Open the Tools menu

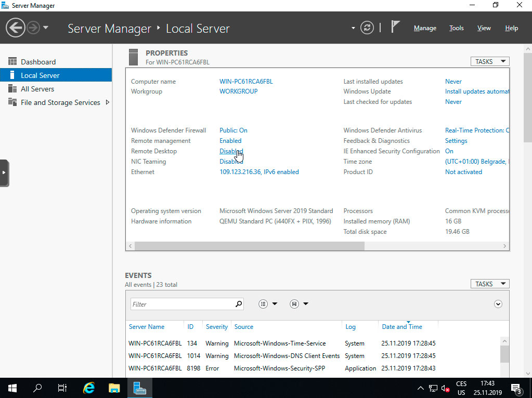point(456,28)
